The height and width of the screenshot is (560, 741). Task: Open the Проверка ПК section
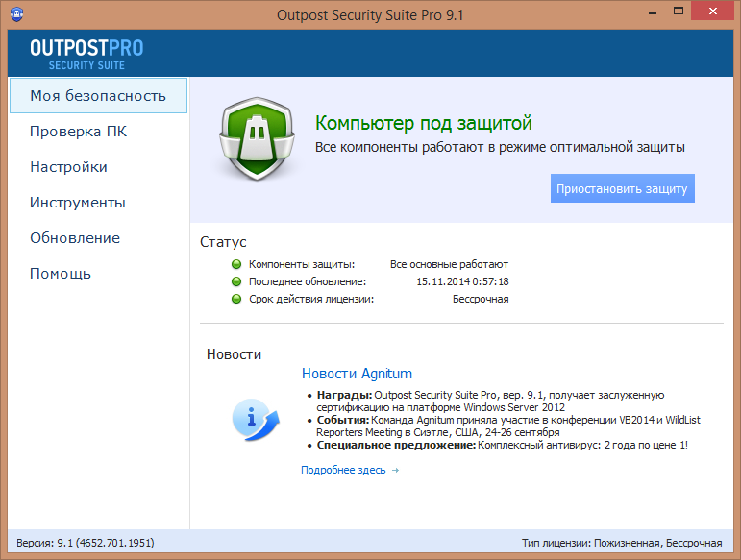coord(79,132)
